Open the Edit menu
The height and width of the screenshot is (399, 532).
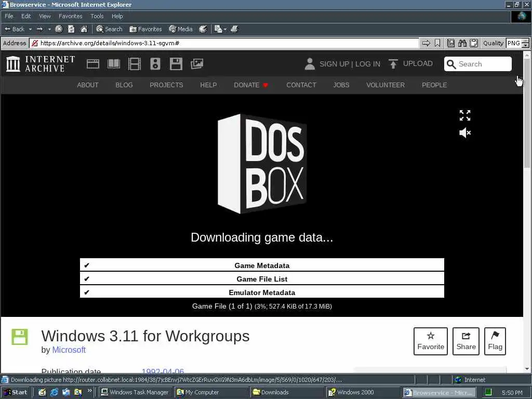point(26,16)
